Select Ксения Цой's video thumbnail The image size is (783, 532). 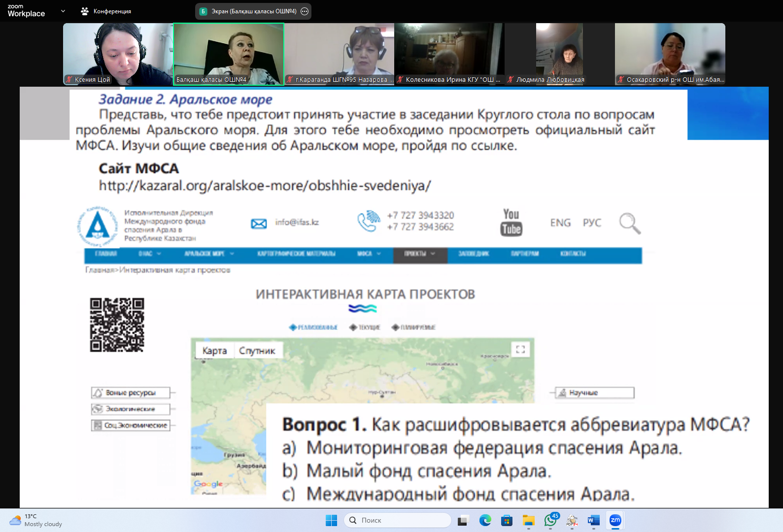click(118, 54)
